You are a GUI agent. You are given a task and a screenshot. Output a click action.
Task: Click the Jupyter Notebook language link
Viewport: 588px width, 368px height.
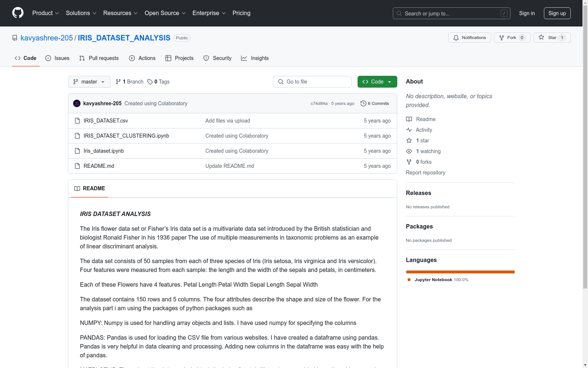point(438,280)
